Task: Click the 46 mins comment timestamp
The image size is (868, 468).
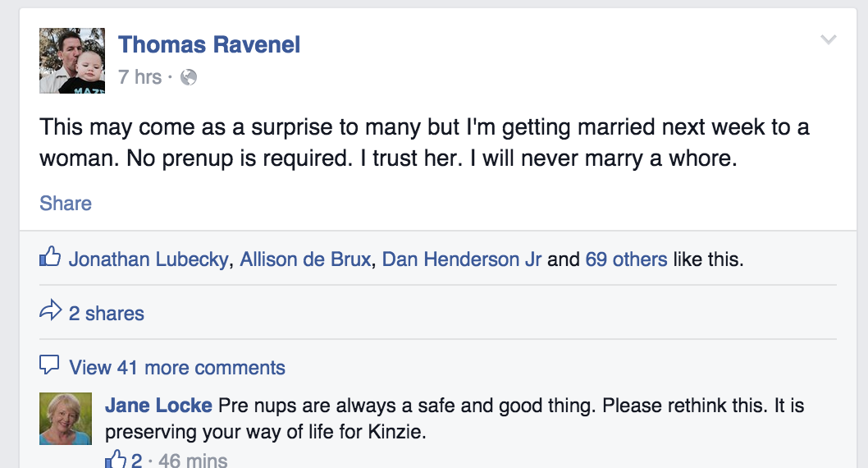Action: [193, 461]
